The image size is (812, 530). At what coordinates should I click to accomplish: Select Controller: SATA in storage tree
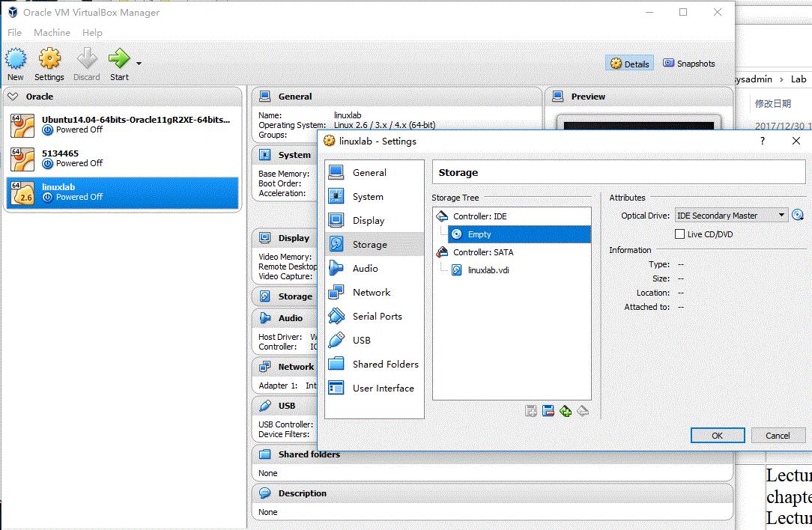(512, 252)
